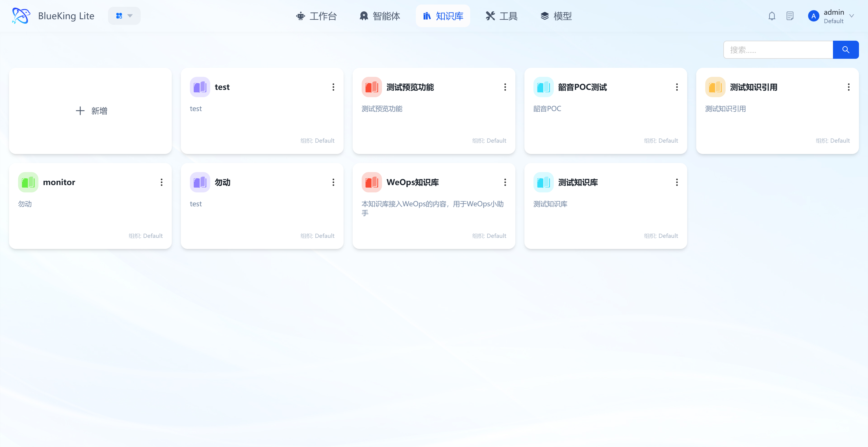Click the blue search button
This screenshot has height=447, width=868.
point(845,50)
